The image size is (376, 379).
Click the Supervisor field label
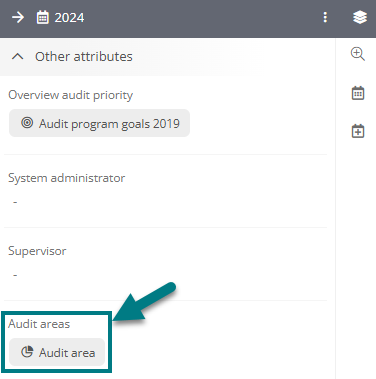tap(37, 251)
